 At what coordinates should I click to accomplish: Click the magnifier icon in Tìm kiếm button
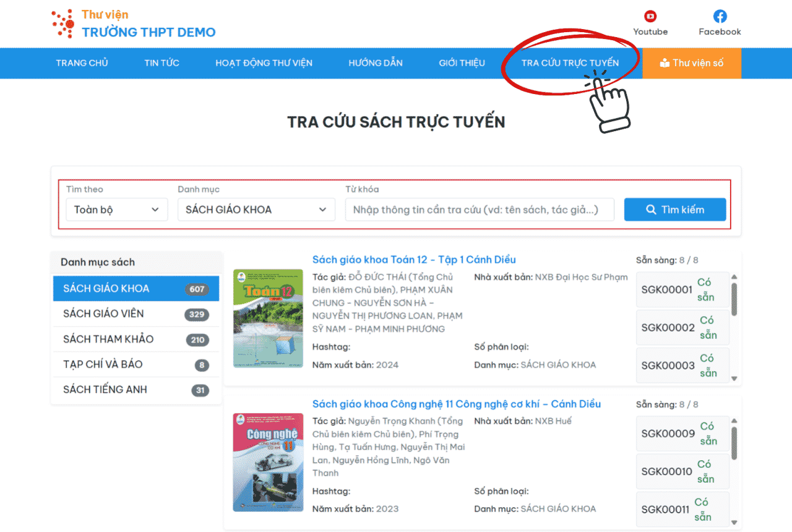(x=651, y=210)
